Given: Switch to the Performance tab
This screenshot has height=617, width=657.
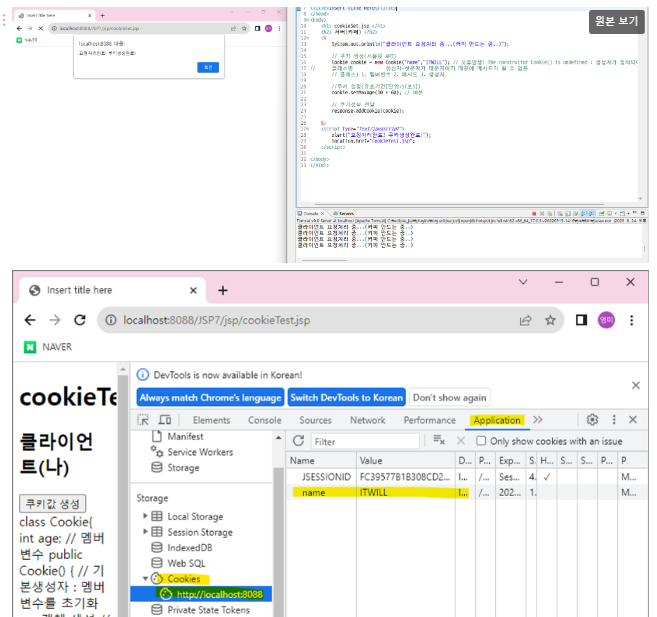Looking at the screenshot, I should coord(429,420).
